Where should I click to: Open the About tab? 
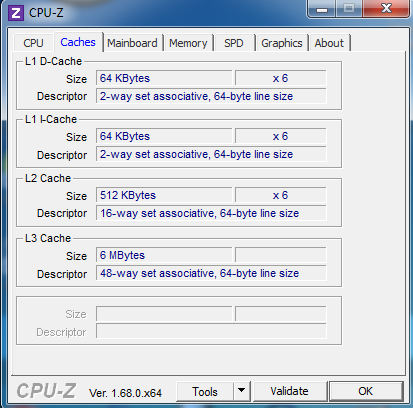pos(329,43)
